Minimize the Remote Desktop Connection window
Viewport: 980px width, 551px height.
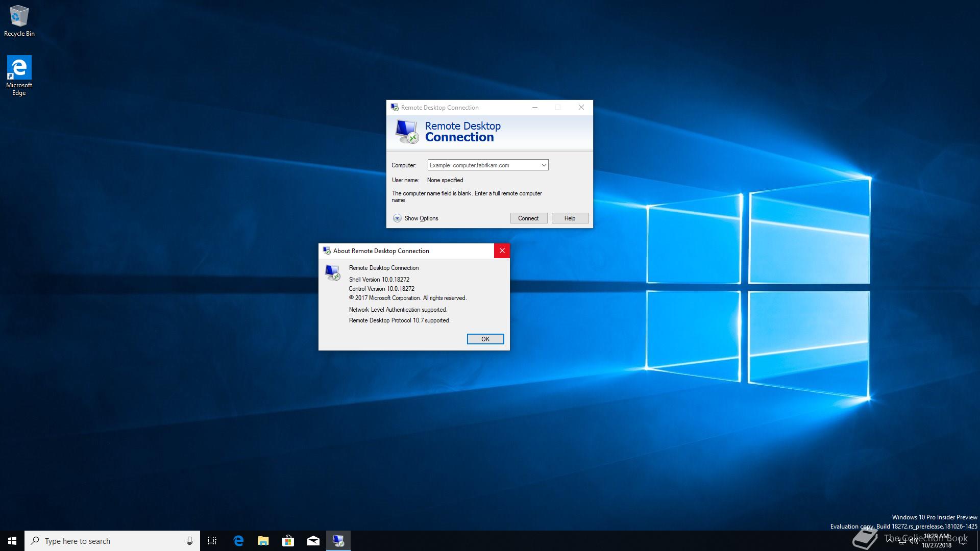point(535,108)
